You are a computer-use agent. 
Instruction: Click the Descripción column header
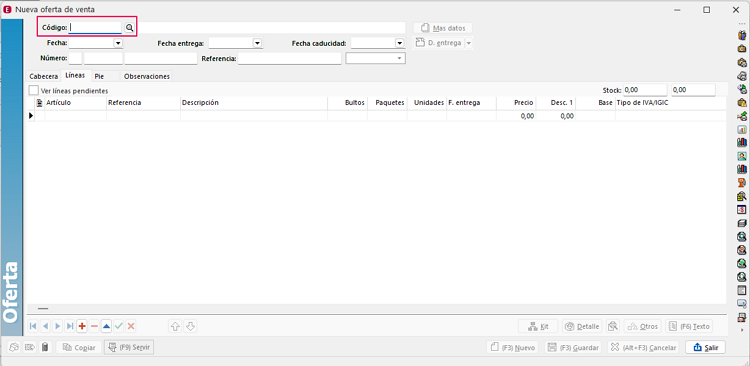click(254, 103)
